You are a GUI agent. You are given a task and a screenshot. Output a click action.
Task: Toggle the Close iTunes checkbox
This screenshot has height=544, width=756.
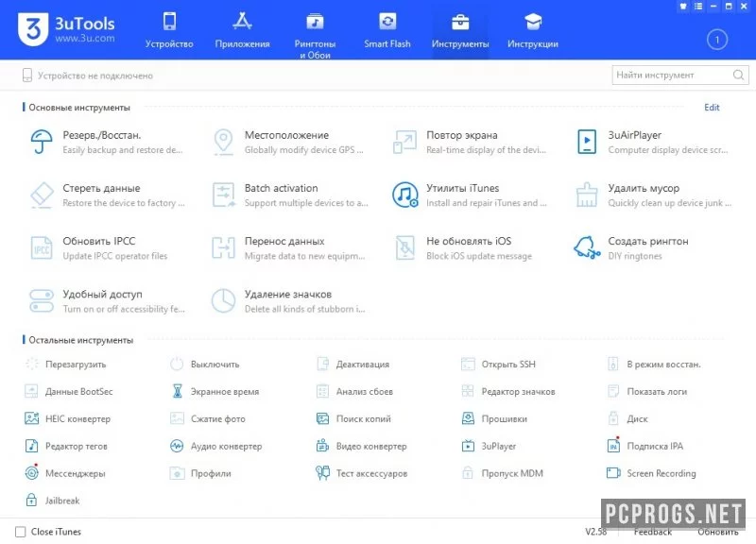[20, 532]
